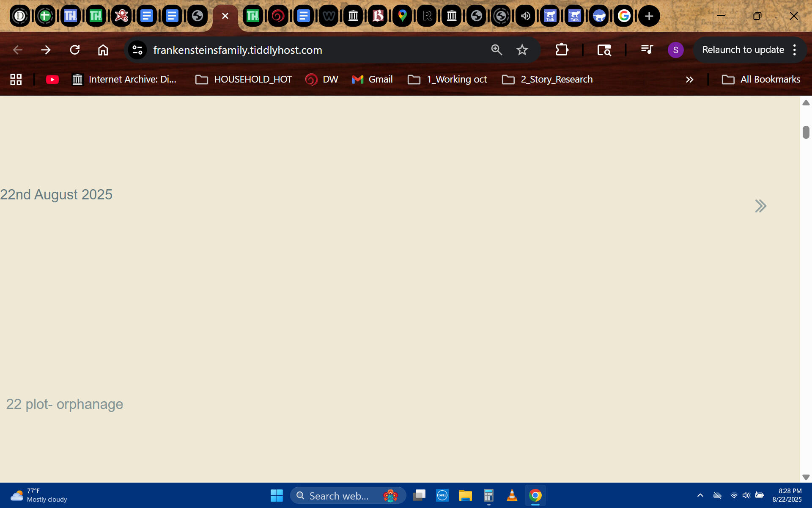
Task: Switch to the Google tab
Action: tap(624, 16)
